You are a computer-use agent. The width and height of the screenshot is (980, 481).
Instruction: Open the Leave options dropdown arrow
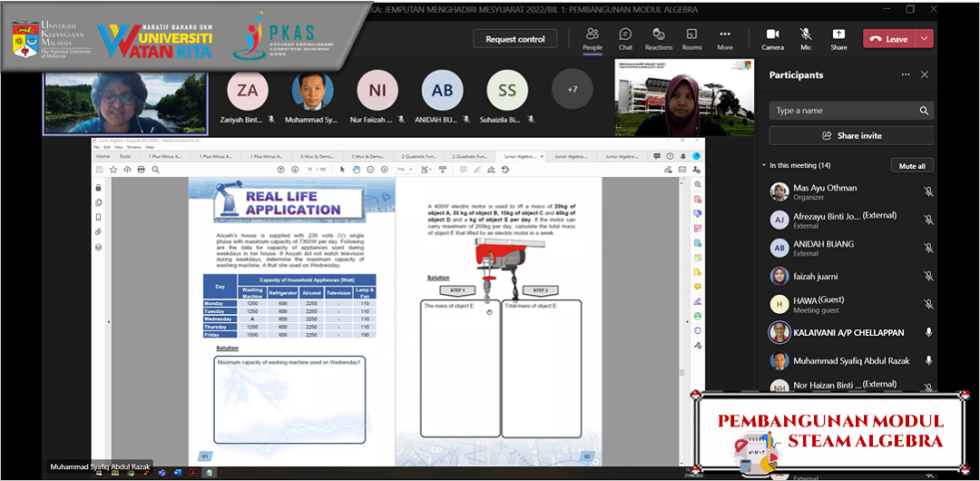point(924,39)
